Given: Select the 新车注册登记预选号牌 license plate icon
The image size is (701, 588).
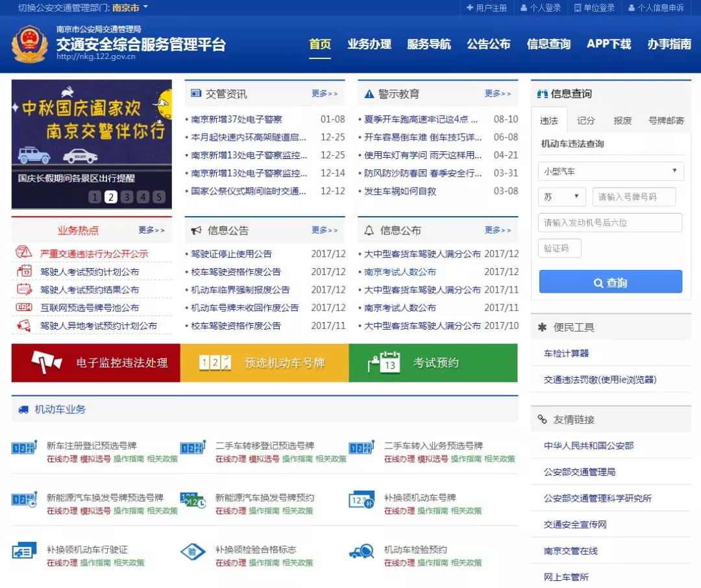Looking at the screenshot, I should pos(24,447).
